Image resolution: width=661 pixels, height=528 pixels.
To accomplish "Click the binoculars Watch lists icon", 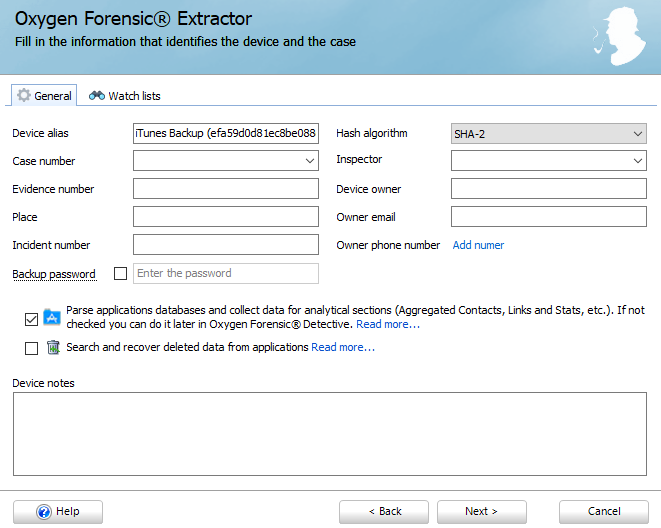I will click(97, 96).
